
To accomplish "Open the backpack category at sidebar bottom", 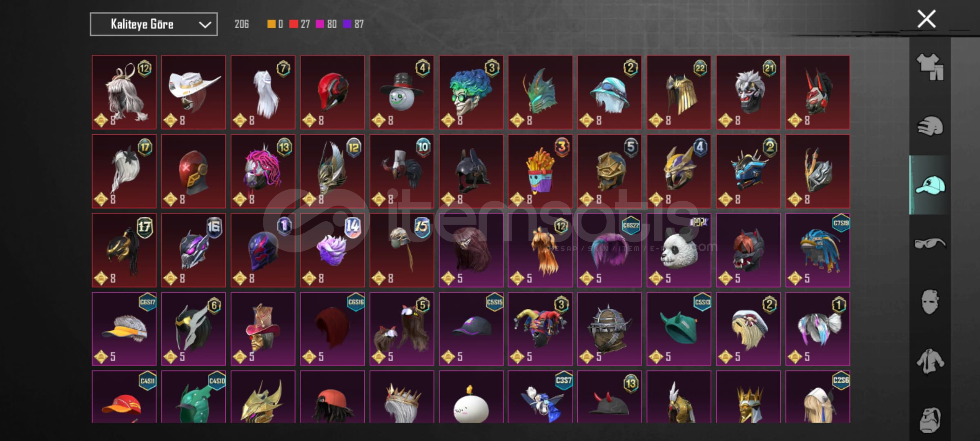I will pos(930,419).
